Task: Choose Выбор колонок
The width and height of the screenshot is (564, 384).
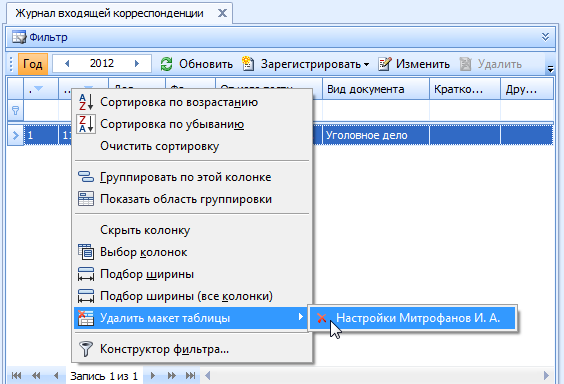Action: pos(192,252)
